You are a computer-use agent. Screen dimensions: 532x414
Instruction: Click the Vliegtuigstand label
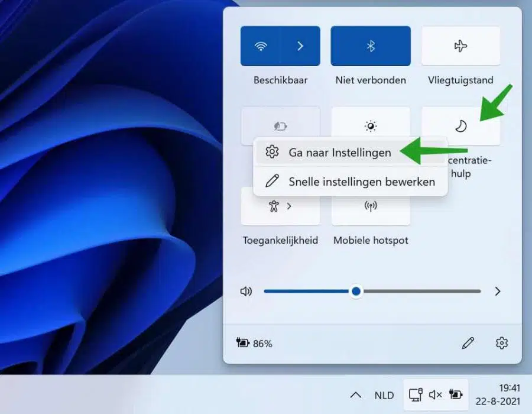[x=460, y=80]
